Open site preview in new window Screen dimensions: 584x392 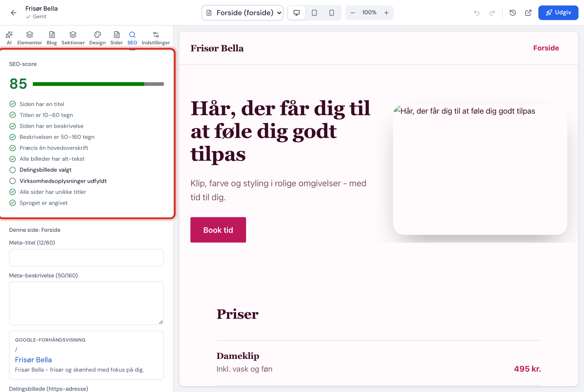[528, 13]
